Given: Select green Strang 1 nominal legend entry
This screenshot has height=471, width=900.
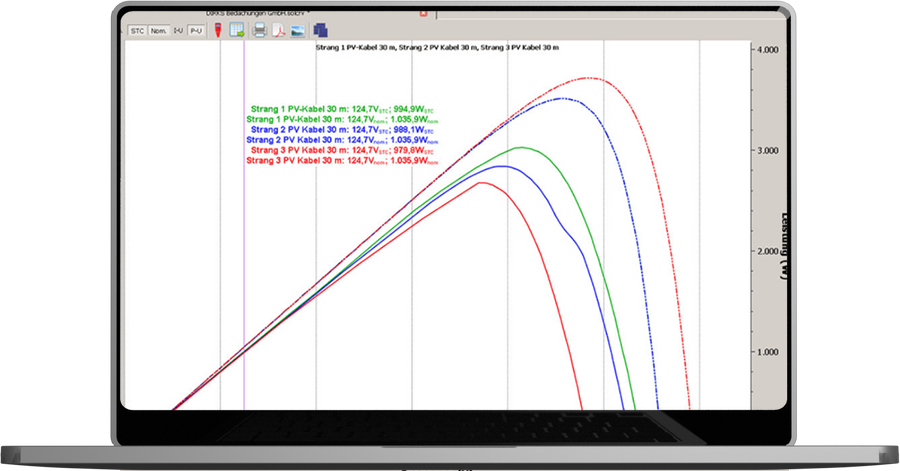Looking at the screenshot, I should point(342,120).
